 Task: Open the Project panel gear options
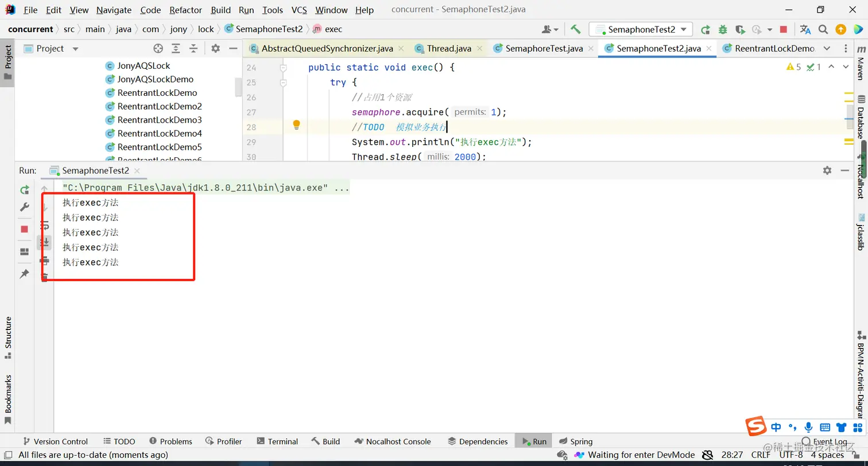215,49
